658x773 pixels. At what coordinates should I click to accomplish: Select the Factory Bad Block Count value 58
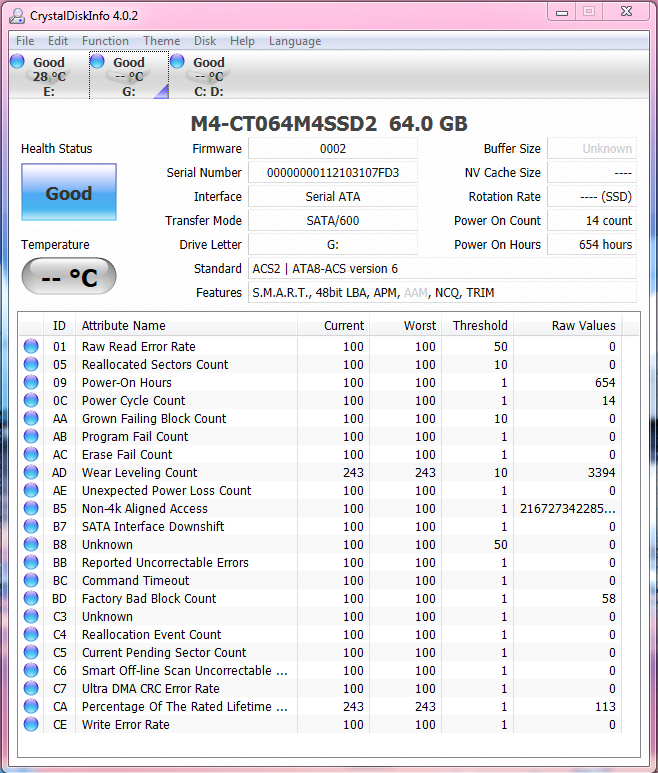(609, 598)
